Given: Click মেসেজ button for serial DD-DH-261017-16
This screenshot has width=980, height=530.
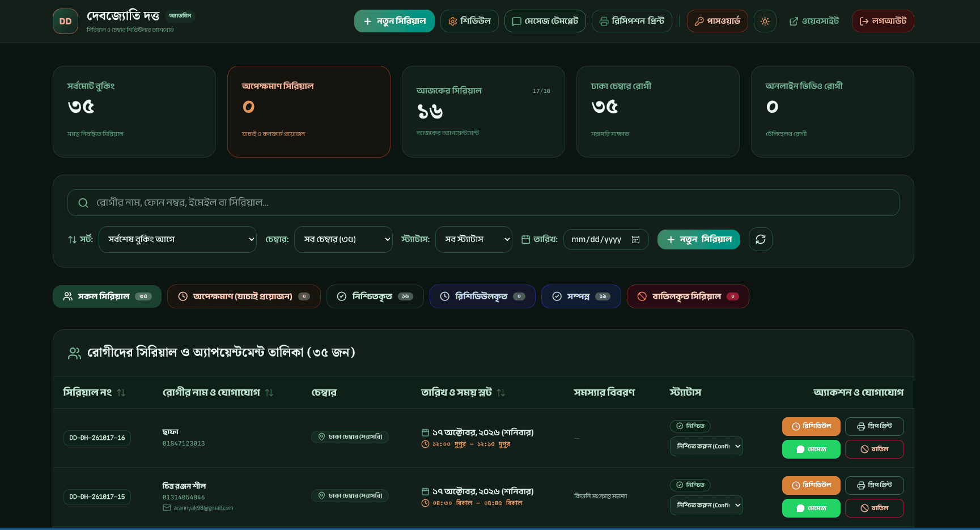Looking at the screenshot, I should point(811,449).
